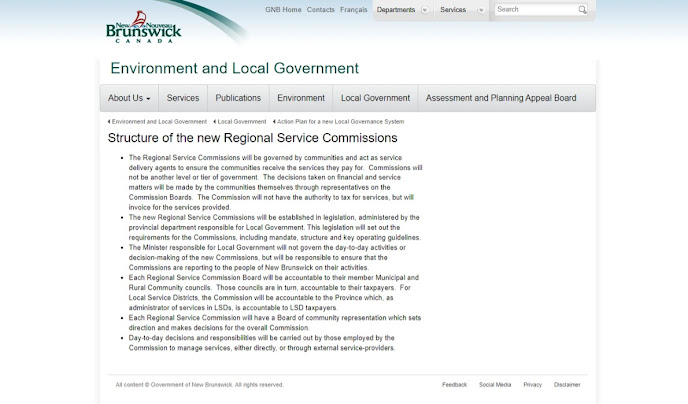Viewport: 688px width, 404px height.
Task: Expand the Departments dropdown arrow
Action: point(425,10)
